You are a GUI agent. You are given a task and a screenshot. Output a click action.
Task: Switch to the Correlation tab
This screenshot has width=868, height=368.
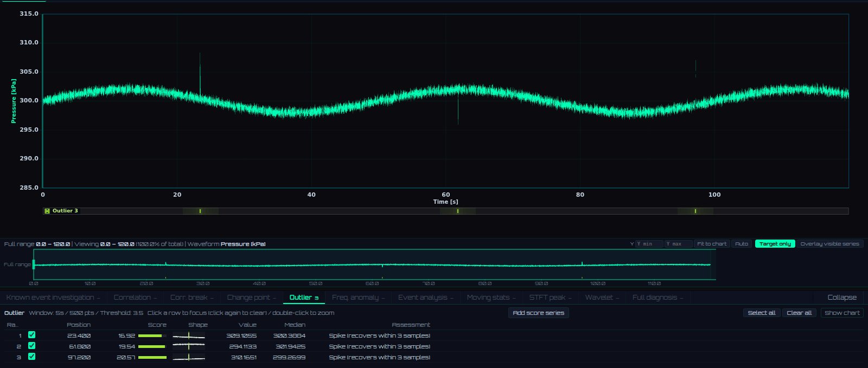tap(135, 298)
